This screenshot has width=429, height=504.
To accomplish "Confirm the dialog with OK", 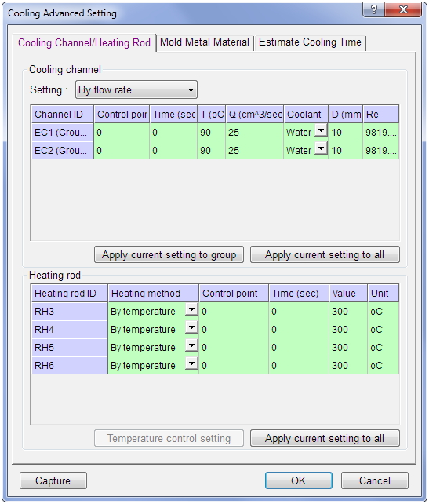I will pyautogui.click(x=298, y=480).
